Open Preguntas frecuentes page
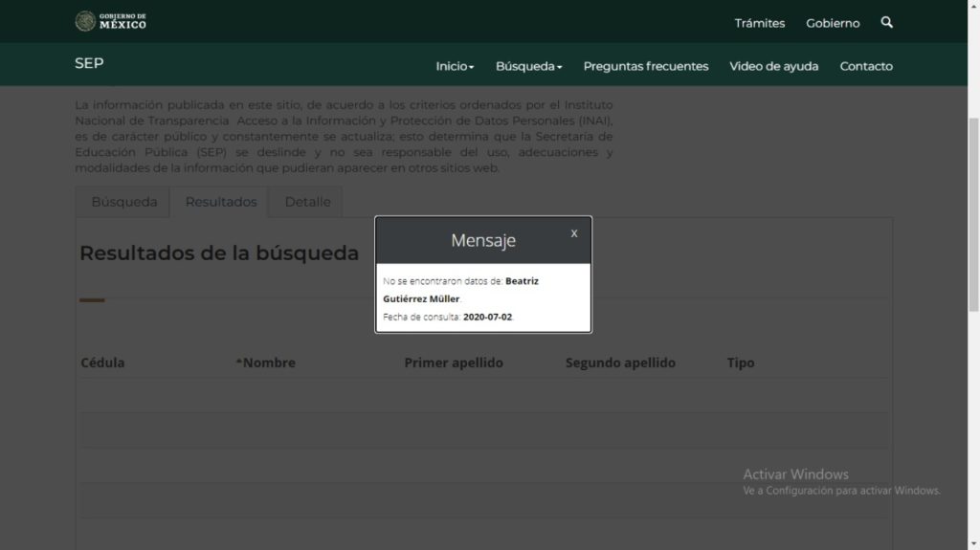Screen dimensions: 980x550 point(646,66)
